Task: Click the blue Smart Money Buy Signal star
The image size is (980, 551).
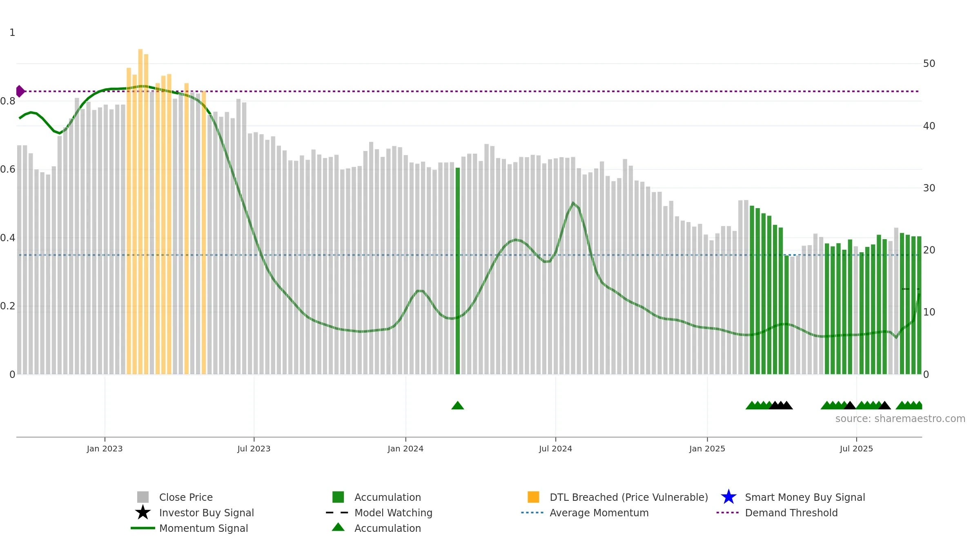Action: (x=728, y=497)
